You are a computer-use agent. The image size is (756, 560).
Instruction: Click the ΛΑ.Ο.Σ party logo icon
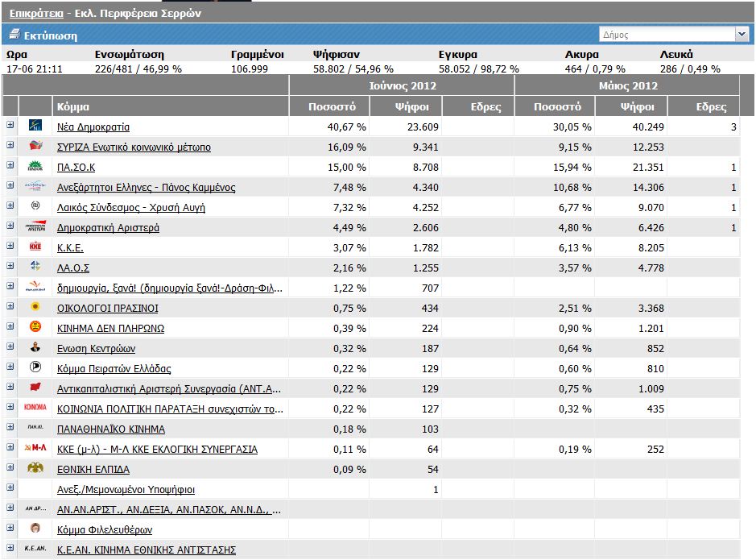click(35, 268)
